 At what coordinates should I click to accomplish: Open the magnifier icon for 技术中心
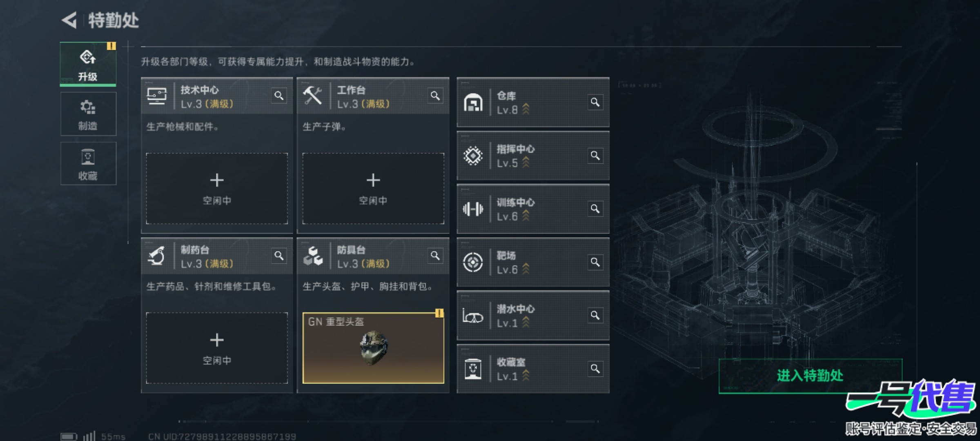click(279, 96)
